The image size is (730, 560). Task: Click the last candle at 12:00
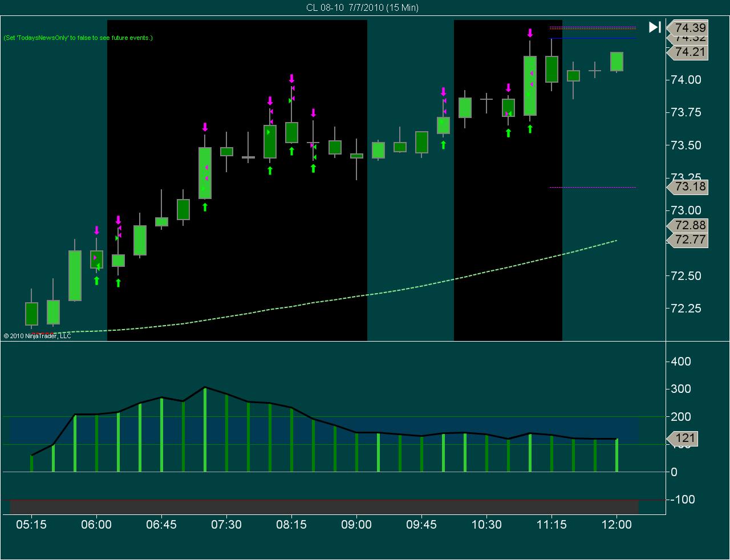tap(617, 62)
